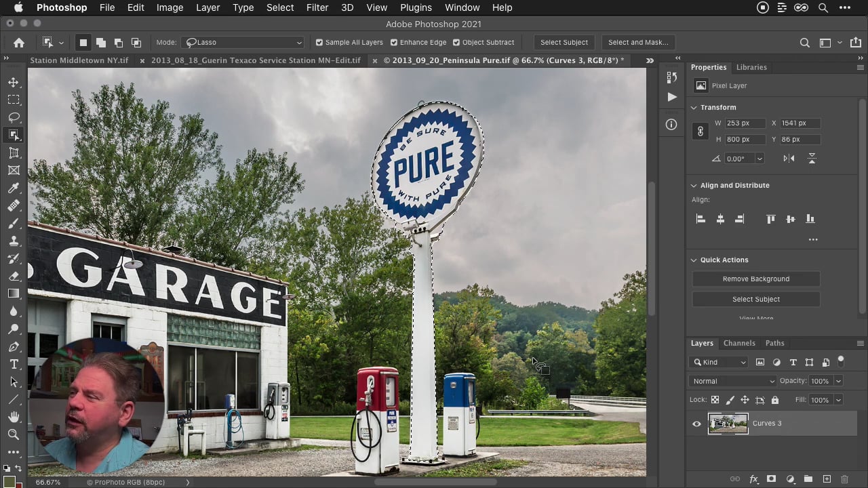
Task: Select the Pen tool
Action: (14, 347)
